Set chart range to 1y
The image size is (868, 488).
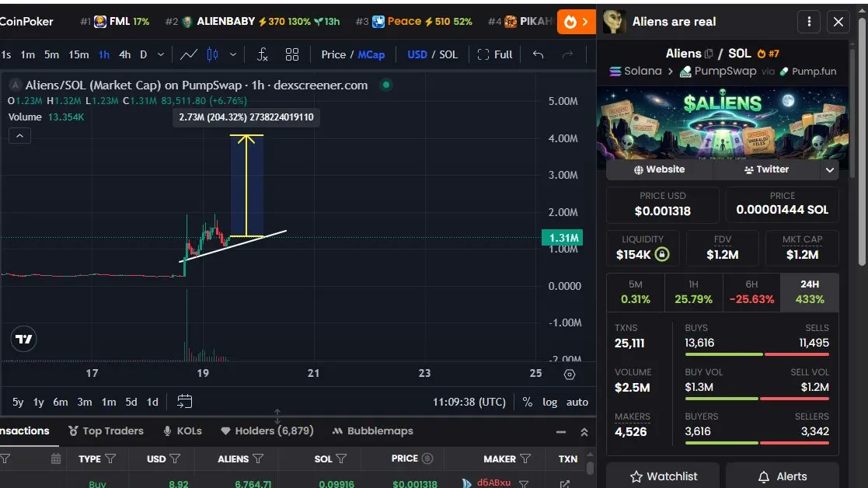point(38,403)
